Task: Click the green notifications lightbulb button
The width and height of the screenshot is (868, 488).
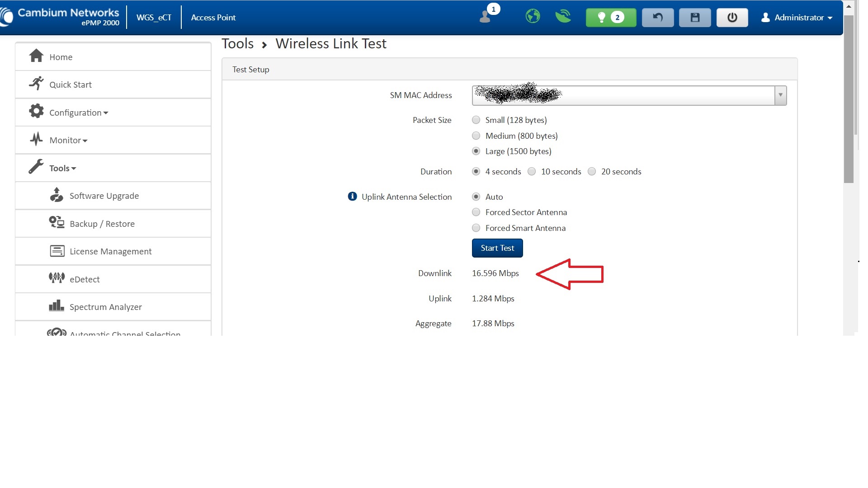Action: [610, 18]
